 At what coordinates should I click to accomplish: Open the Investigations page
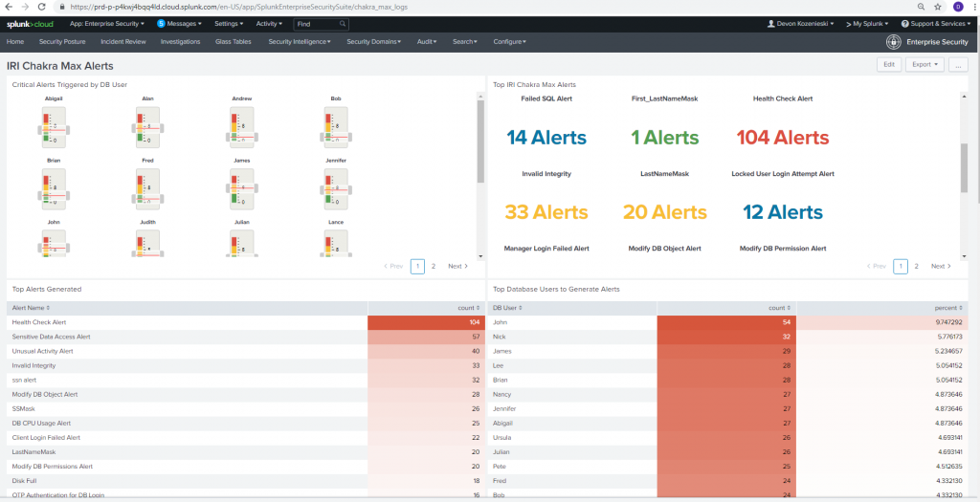coord(180,42)
